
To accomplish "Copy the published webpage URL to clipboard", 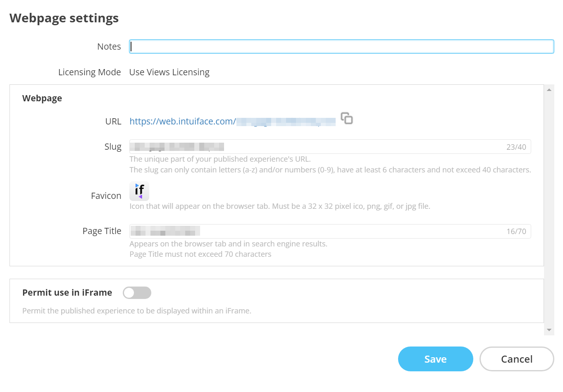I will coord(347,119).
